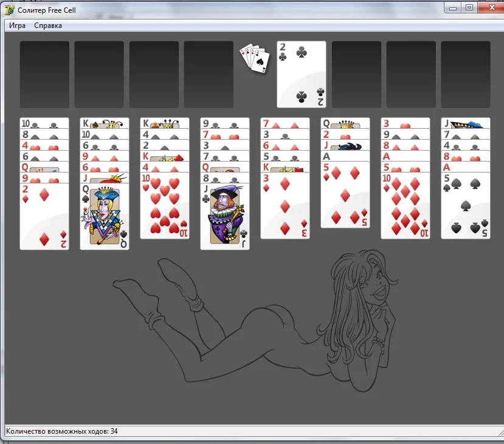Click the 10 of spades in the second column
The image size is (504, 444).
click(x=105, y=134)
